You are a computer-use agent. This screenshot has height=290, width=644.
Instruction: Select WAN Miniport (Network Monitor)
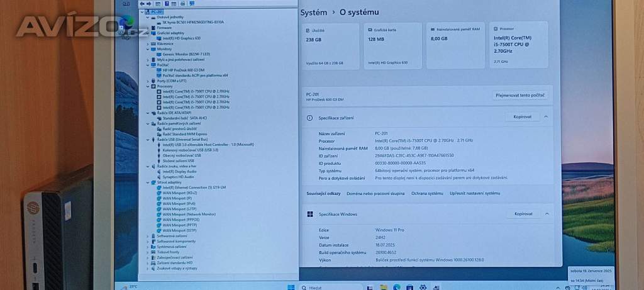[x=186, y=215]
